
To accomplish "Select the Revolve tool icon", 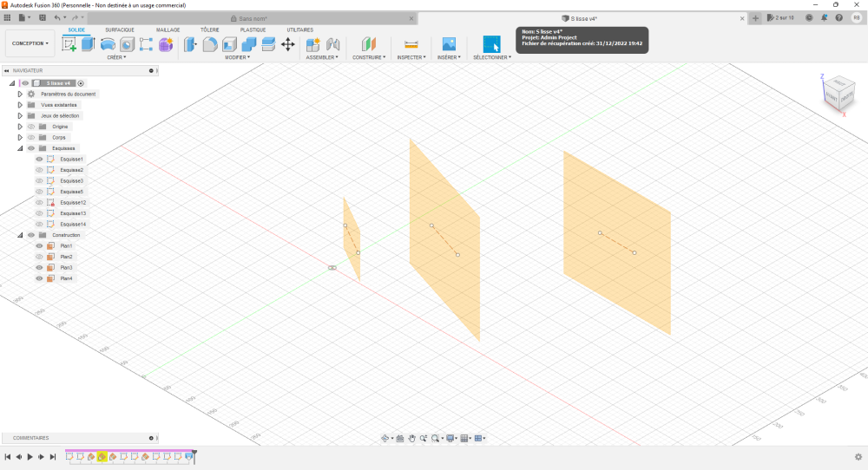I will point(108,44).
